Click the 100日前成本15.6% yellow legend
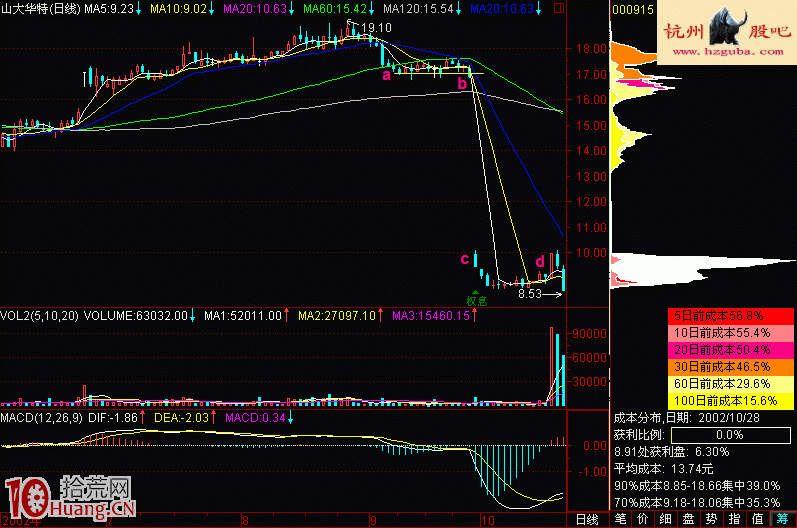797x528 pixels. click(x=730, y=400)
